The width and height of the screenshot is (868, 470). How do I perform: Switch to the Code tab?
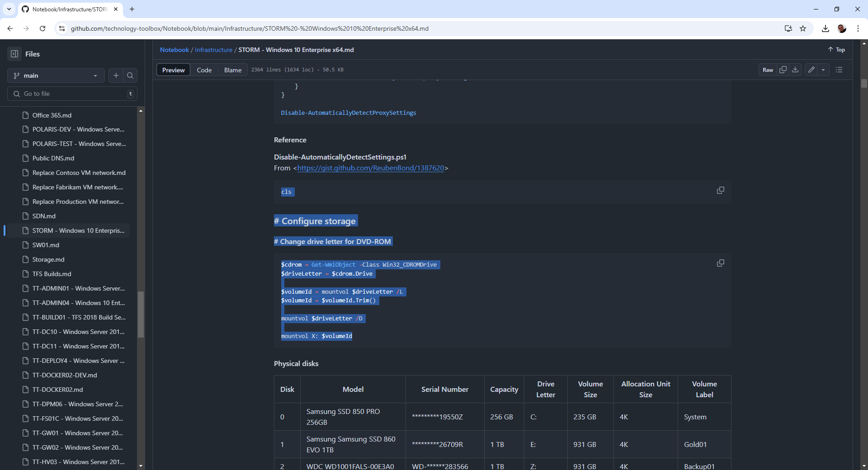(x=204, y=70)
